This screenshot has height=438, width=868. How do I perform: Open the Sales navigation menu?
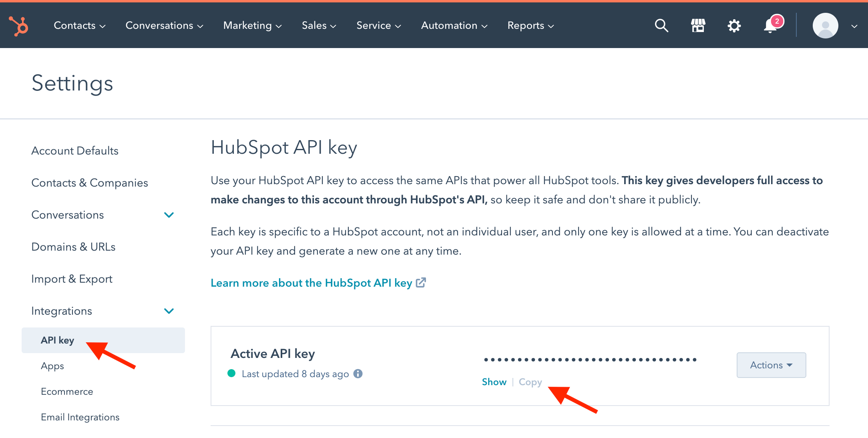319,26
